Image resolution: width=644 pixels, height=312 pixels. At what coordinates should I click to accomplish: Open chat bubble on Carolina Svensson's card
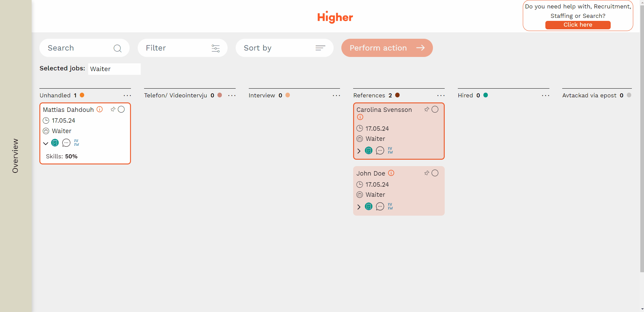tap(380, 150)
